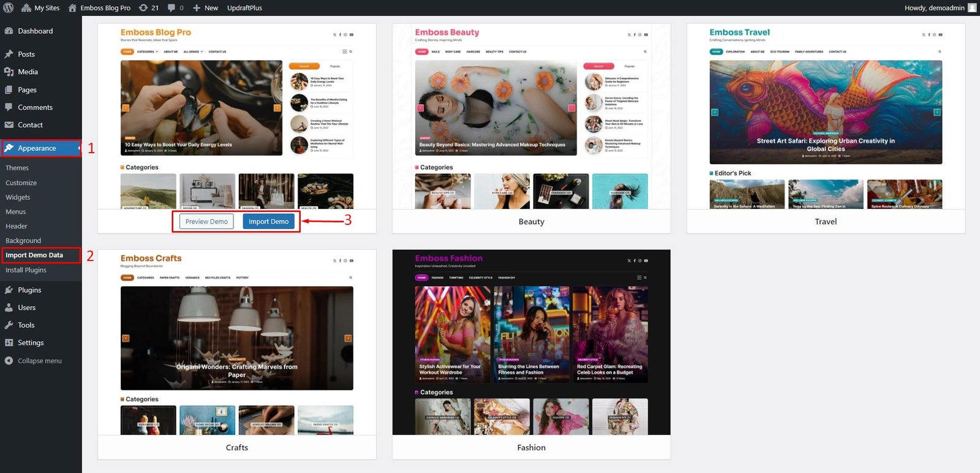Click the WordPress logo in admin bar

click(9, 8)
